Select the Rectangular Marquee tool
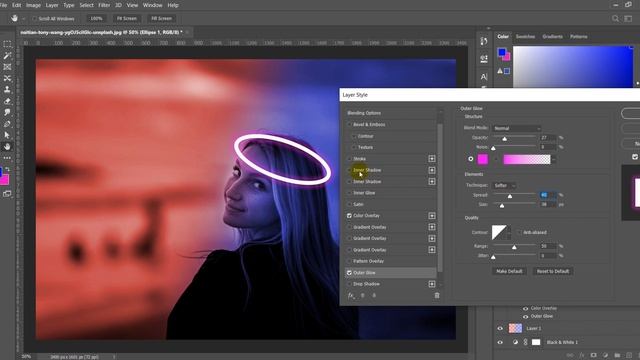 click(x=7, y=44)
